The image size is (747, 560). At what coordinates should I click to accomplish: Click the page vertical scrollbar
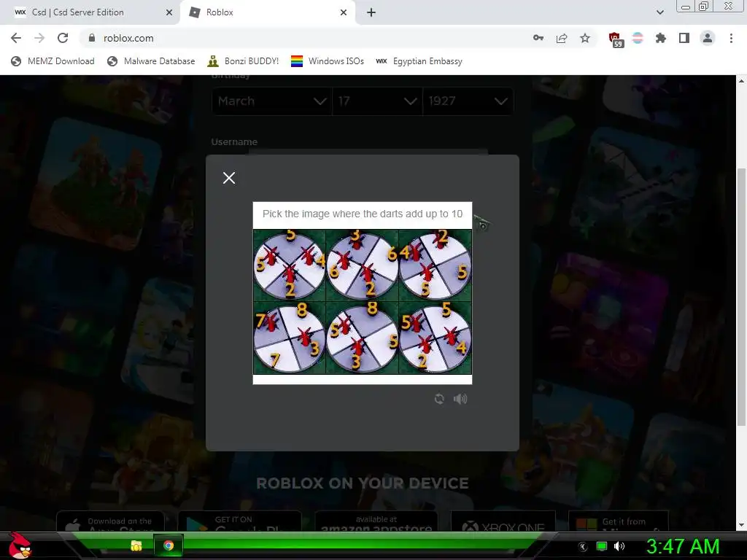(x=741, y=296)
